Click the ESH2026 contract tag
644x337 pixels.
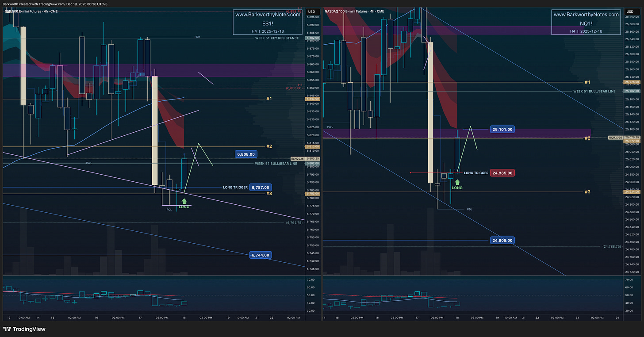point(297,159)
